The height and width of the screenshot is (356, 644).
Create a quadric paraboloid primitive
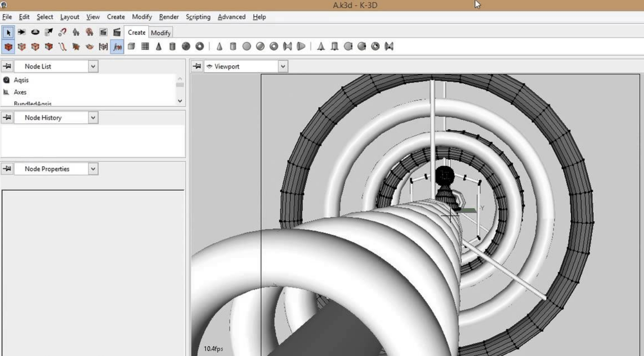[x=301, y=46]
